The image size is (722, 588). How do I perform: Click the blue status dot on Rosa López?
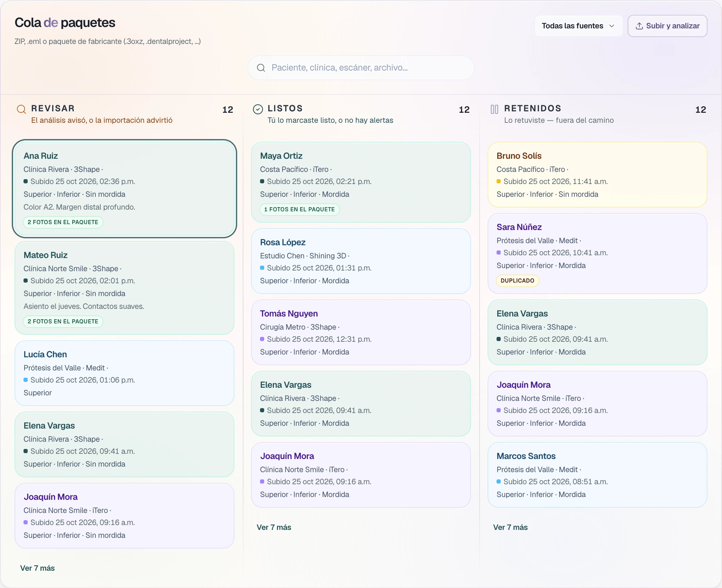pyautogui.click(x=262, y=268)
